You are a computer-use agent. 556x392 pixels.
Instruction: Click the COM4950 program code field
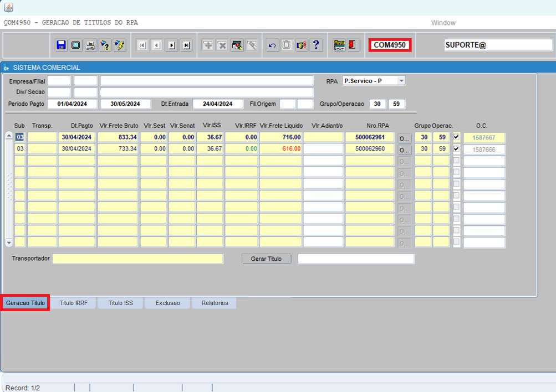click(390, 45)
